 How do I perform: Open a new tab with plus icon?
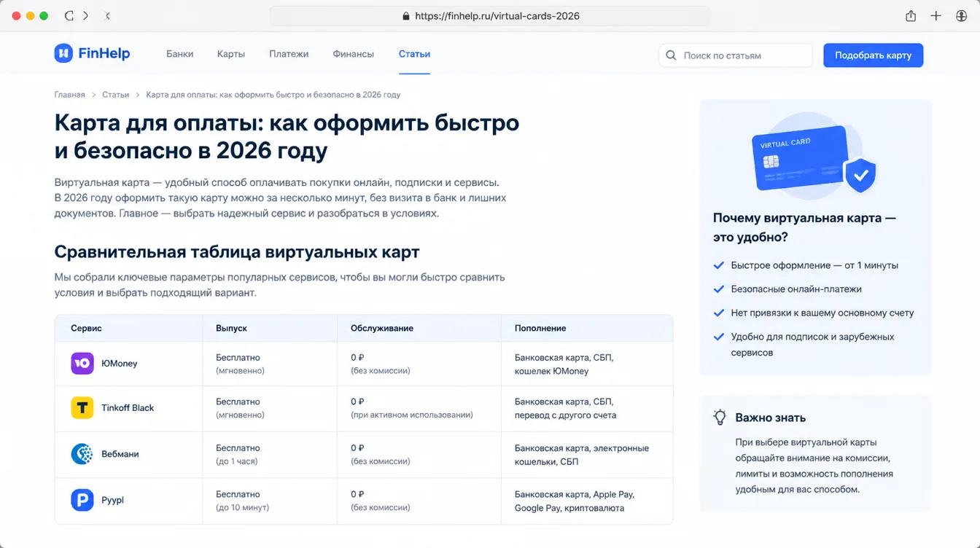coord(936,15)
